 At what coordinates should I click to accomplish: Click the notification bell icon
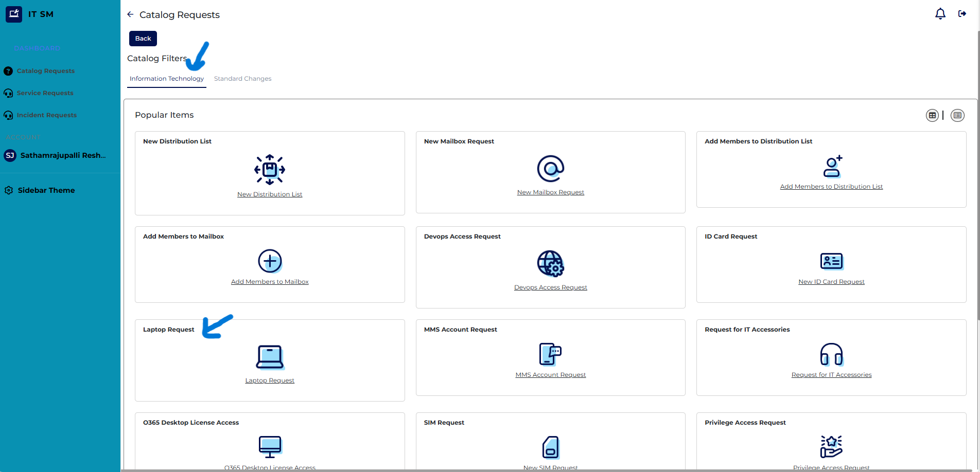[940, 14]
